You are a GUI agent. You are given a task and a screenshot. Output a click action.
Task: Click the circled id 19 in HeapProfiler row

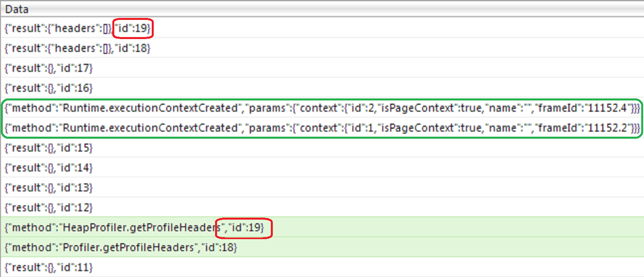click(244, 228)
